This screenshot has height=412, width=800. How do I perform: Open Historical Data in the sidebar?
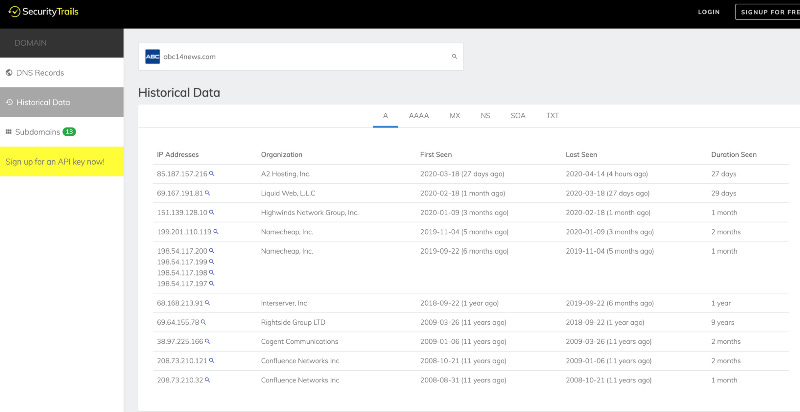point(62,102)
